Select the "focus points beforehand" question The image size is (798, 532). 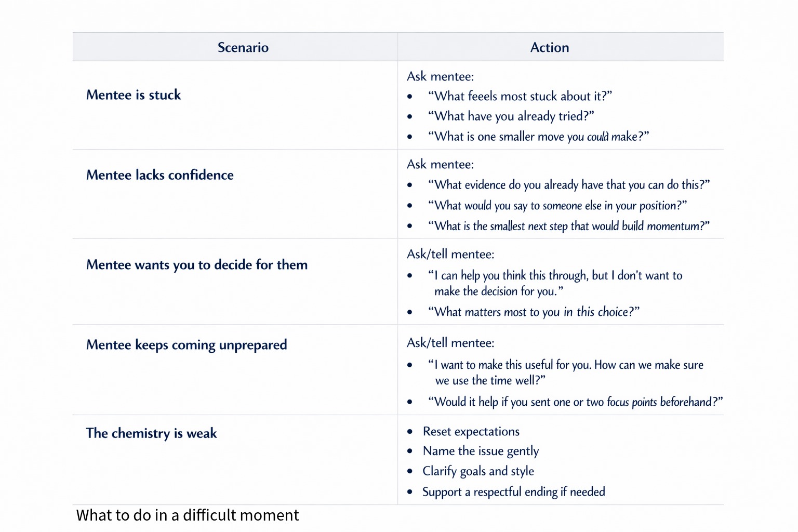click(x=575, y=402)
